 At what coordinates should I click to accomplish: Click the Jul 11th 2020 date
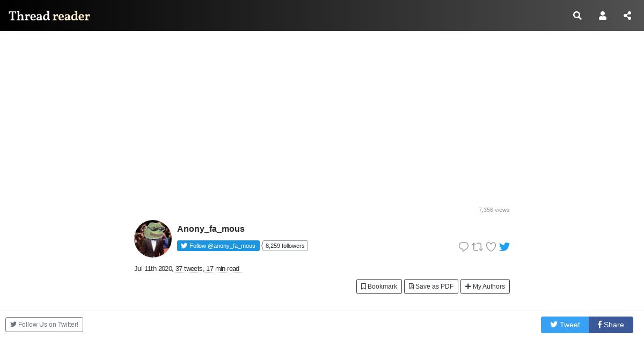(153, 269)
